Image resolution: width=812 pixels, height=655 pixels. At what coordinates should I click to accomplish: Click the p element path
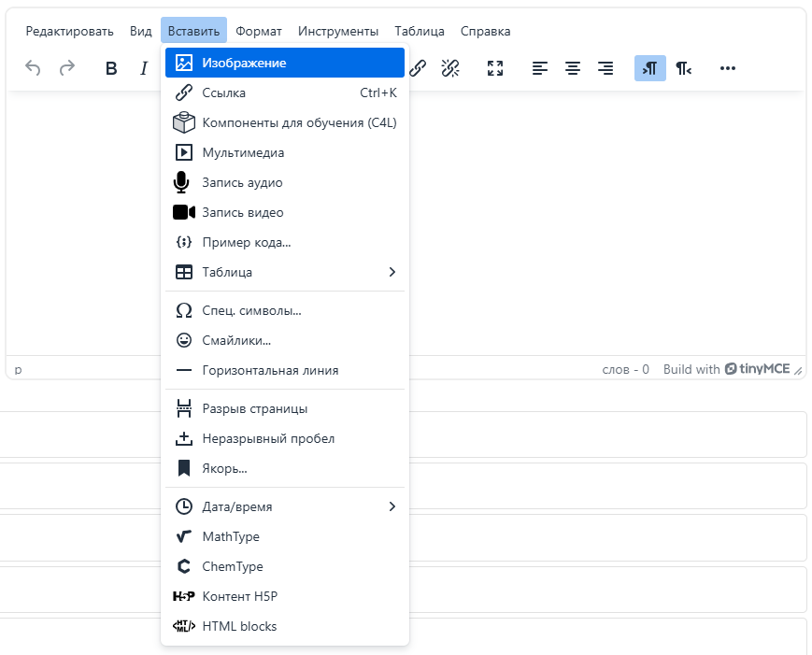click(18, 370)
